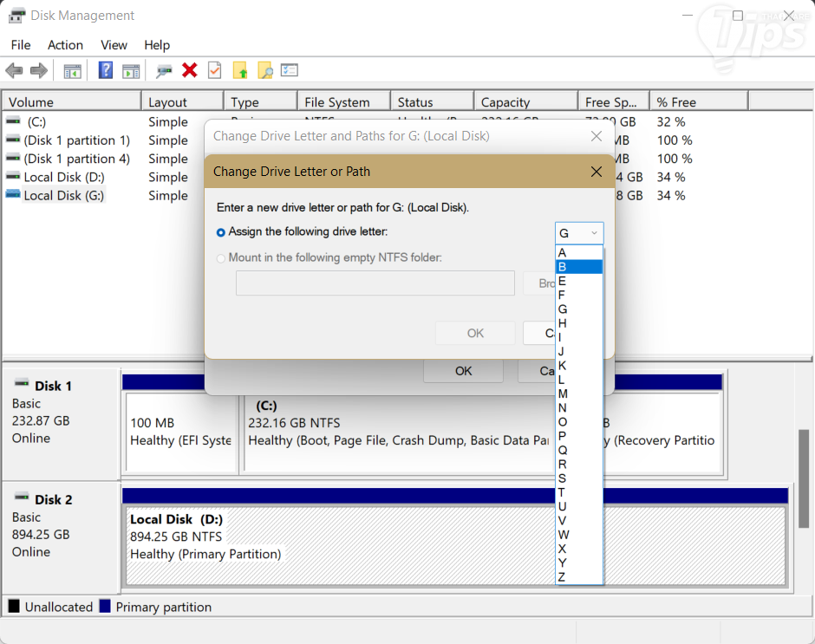This screenshot has width=815, height=644.
Task: Click the disk pane vertical scrollbar
Action: [x=804, y=478]
